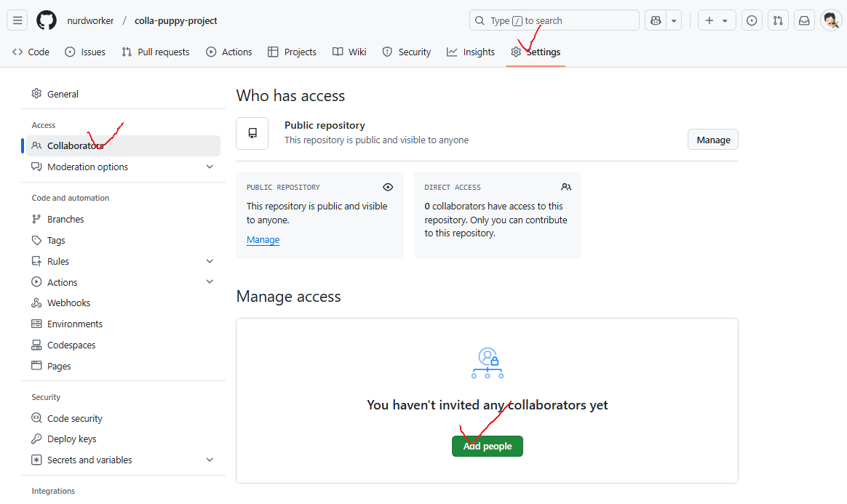Click the 'Who has access' heading
847x504 pixels.
[x=290, y=95]
